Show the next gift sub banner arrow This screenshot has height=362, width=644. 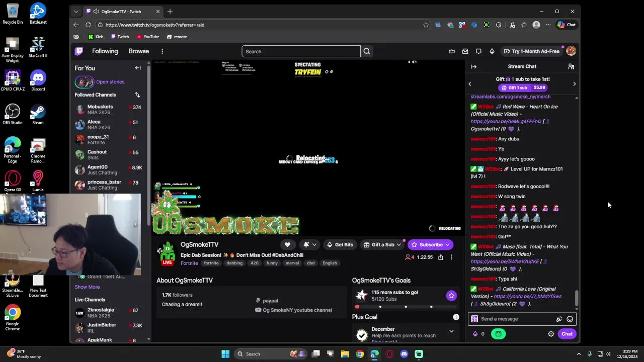click(574, 84)
